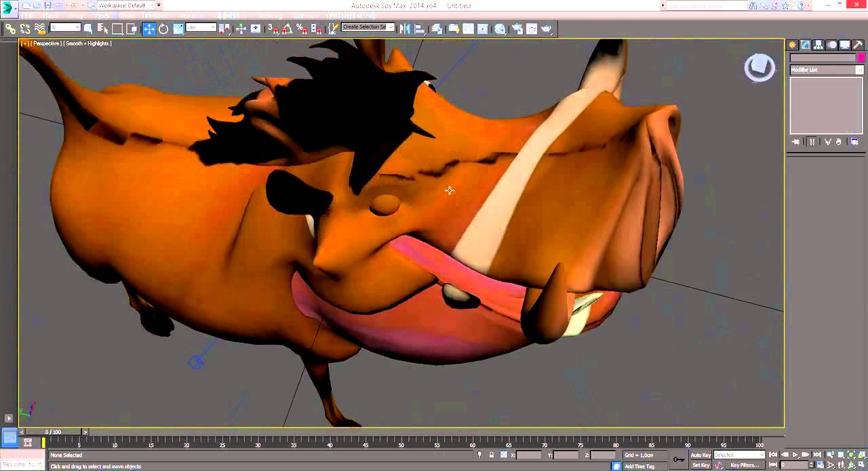868x471 pixels.
Task: Go to the start frame
Action: [772, 455]
